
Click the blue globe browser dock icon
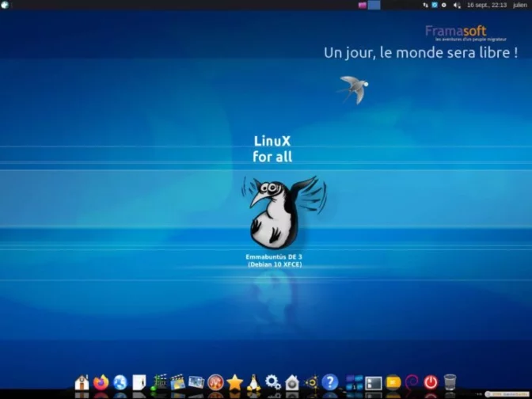coord(120,383)
